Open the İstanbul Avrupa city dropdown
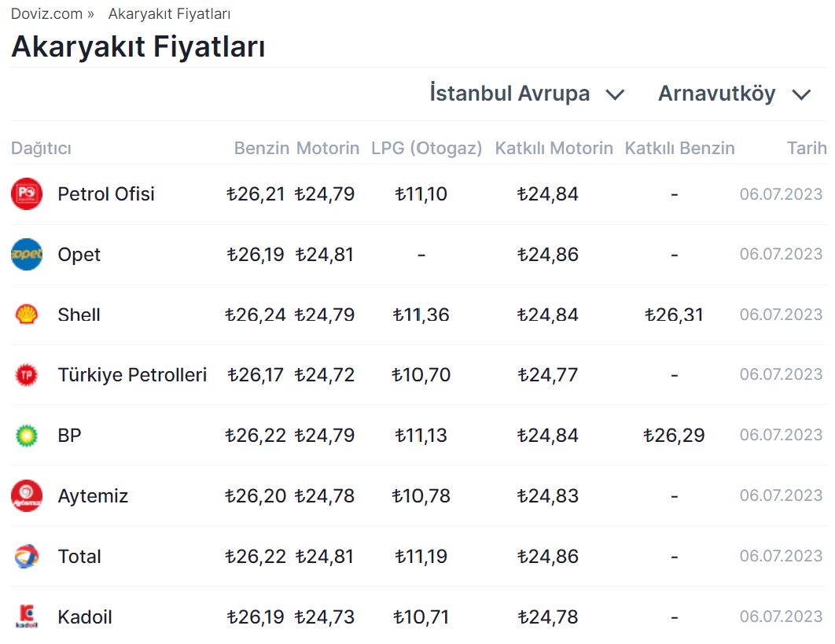Viewport: 835px width, 644px height. [x=527, y=94]
